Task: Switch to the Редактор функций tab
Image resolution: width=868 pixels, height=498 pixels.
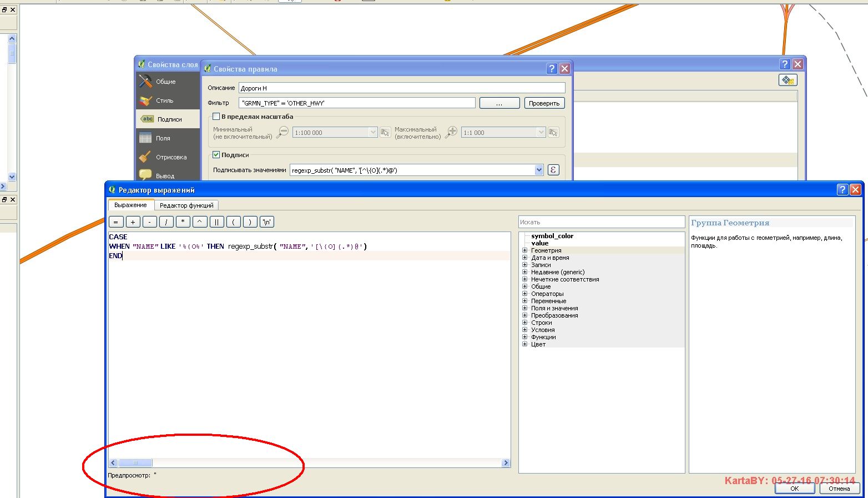Action: [x=186, y=205]
